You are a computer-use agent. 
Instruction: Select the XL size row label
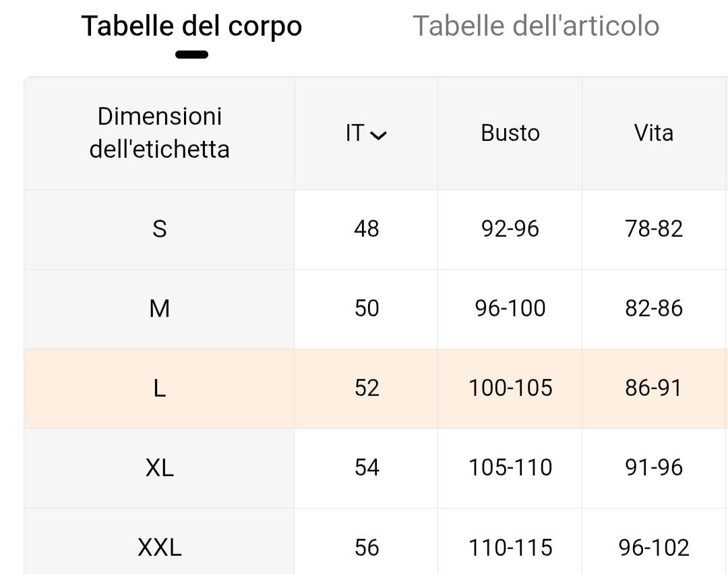(x=159, y=468)
